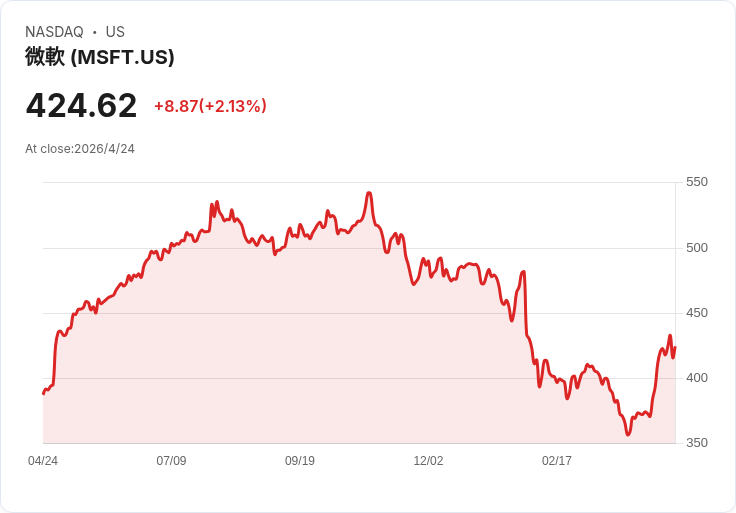Screen dimensions: 736x513
Task: Click the At close:2026/4/24 timestamp
Action: tap(80, 149)
